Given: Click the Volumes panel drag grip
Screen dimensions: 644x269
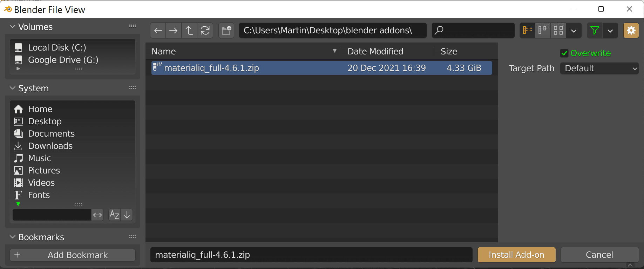Looking at the screenshot, I should pos(133,26).
